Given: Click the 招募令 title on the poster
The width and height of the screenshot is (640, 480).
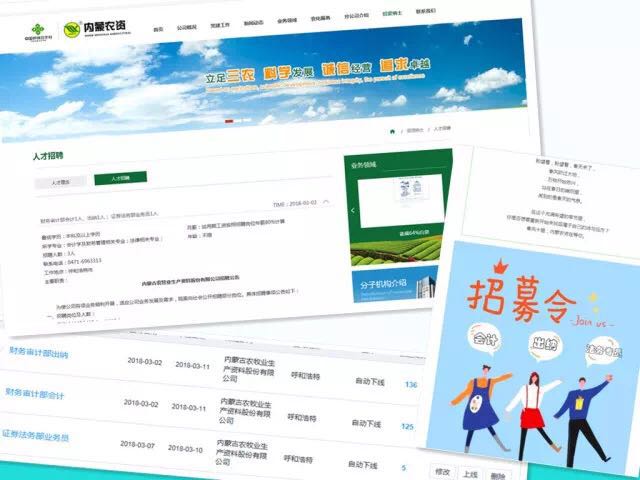Looking at the screenshot, I should pos(521,300).
